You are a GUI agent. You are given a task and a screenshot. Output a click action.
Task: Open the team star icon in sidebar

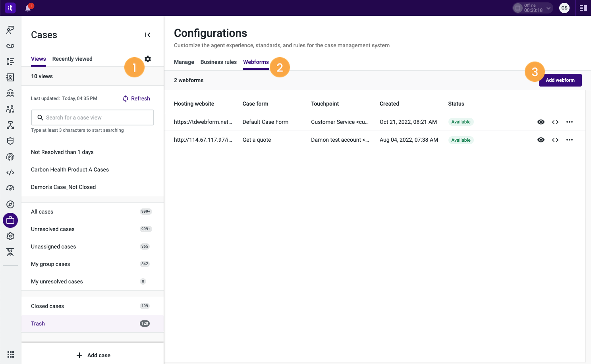(x=10, y=109)
